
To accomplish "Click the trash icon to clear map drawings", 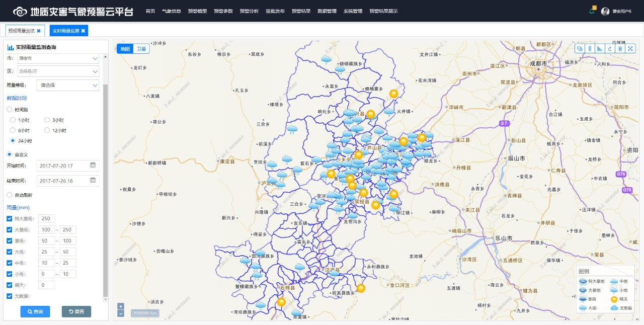I will click(x=620, y=48).
